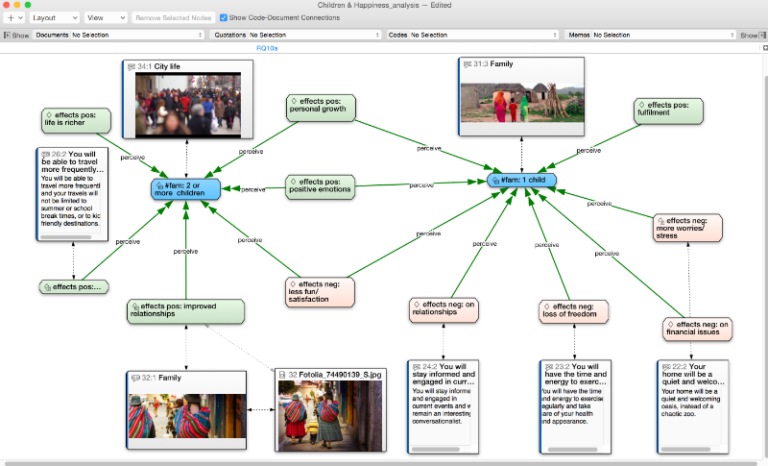Viewport: 768px width, 466px height.
Task: Open the View dropdown menu
Action: [x=104, y=18]
